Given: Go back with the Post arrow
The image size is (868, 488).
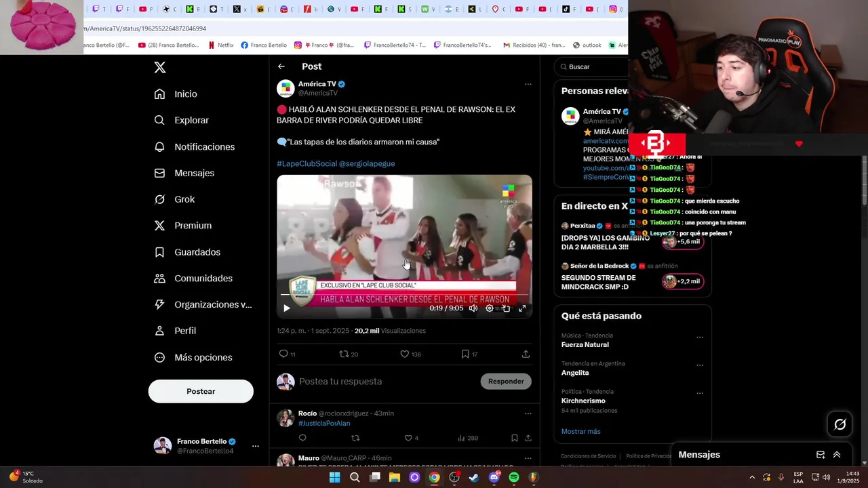Looking at the screenshot, I should pos(281,66).
